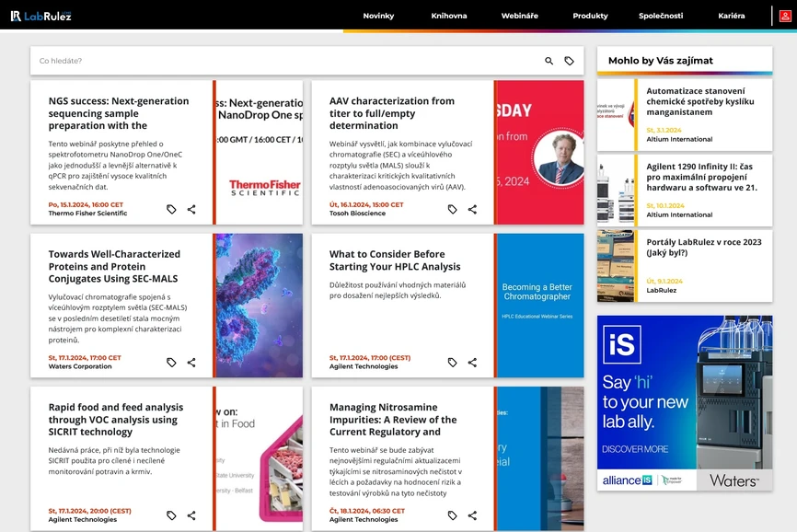Screen dimensions: 797x532
Task: Click date 'Po, 15.1.2024, 16:00 CET'
Action: (x=86, y=204)
